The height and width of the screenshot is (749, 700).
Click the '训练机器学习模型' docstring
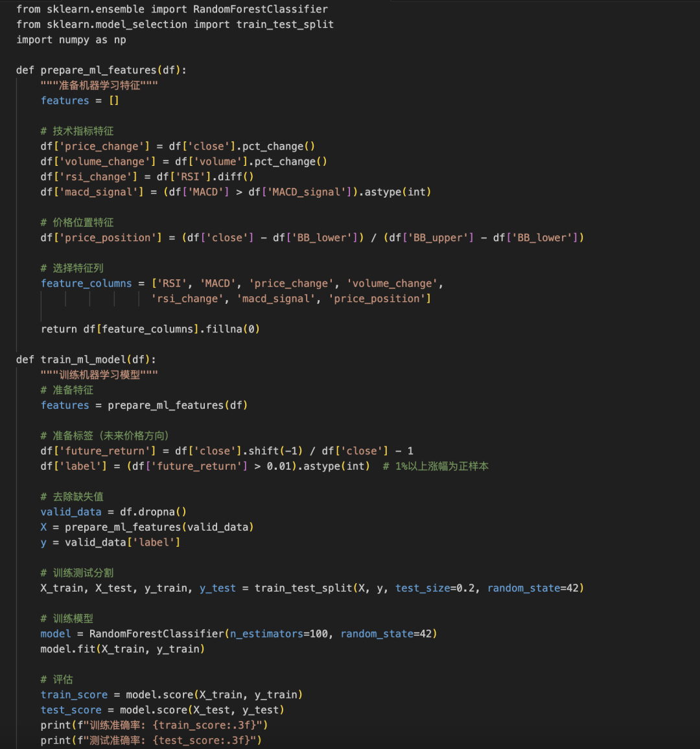point(99,375)
